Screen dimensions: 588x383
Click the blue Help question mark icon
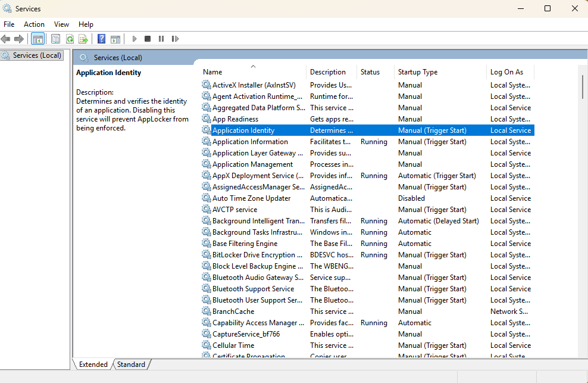click(101, 39)
